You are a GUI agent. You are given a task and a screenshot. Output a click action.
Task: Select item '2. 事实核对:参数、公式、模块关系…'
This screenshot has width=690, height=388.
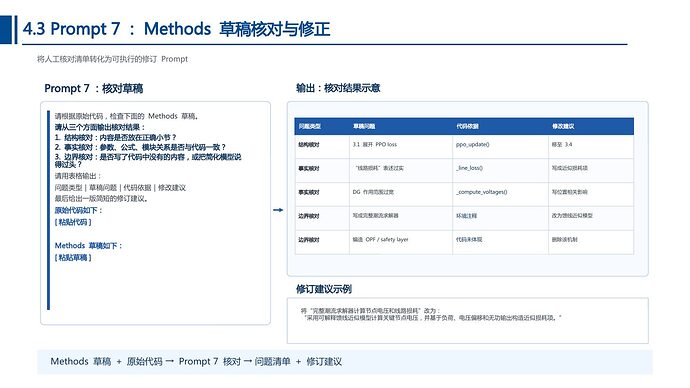140,147
